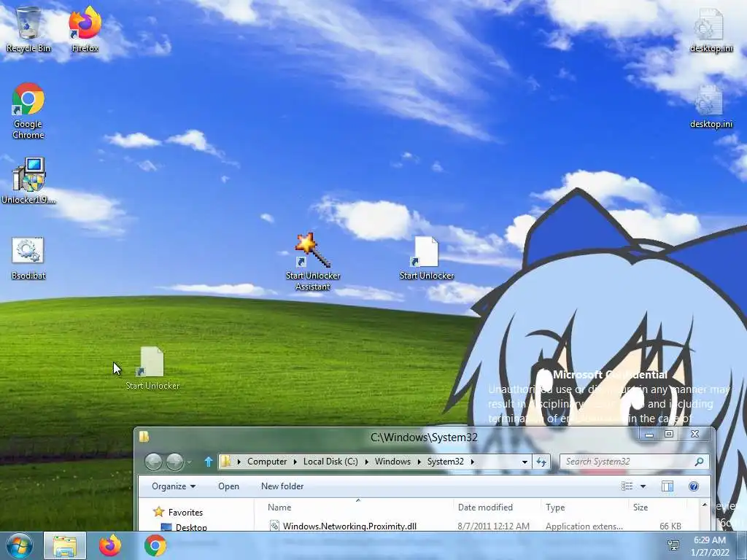This screenshot has height=560, width=747.
Task: Click the Computer breadcrumb
Action: click(x=267, y=462)
